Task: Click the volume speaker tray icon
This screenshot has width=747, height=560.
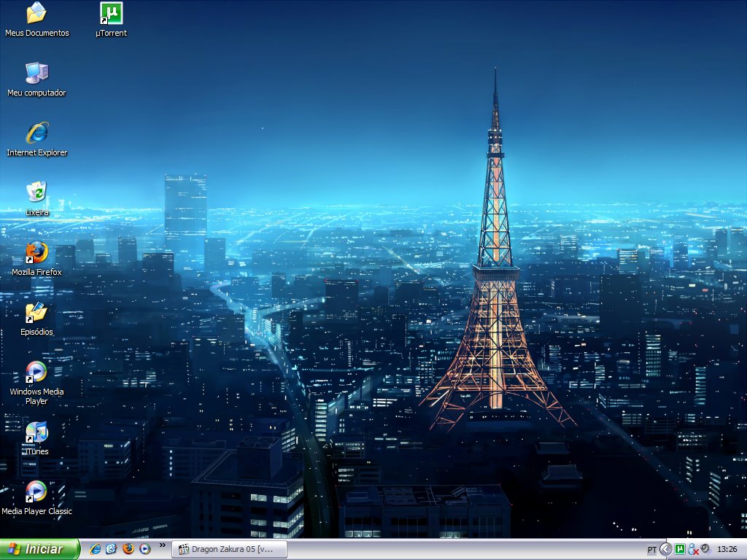Action: [x=705, y=549]
